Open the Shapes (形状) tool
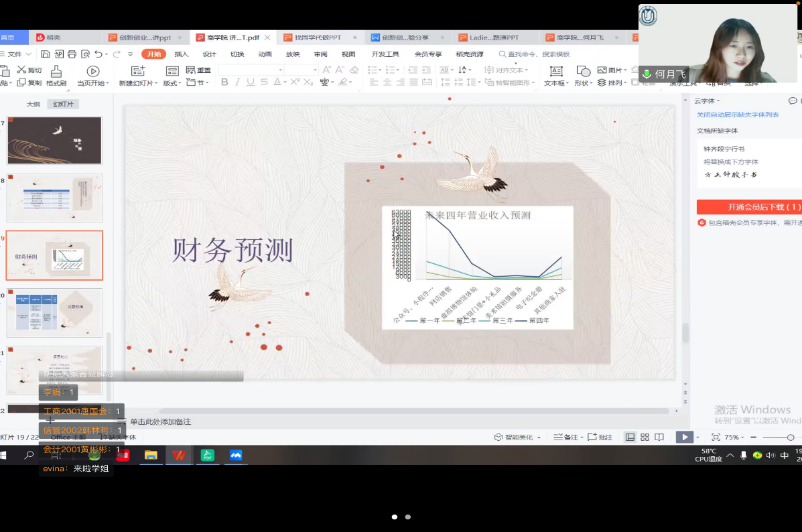Viewport: 802px width, 532px height. pyautogui.click(x=583, y=75)
